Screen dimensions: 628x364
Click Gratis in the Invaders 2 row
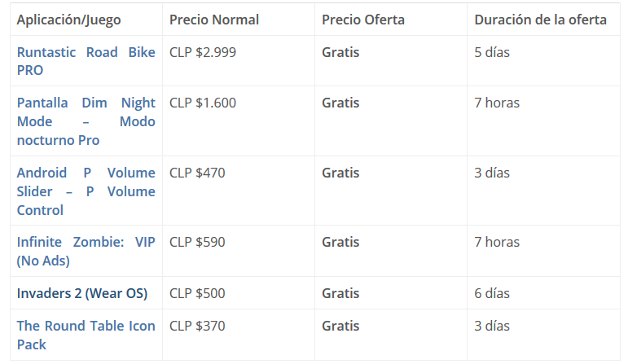point(340,293)
